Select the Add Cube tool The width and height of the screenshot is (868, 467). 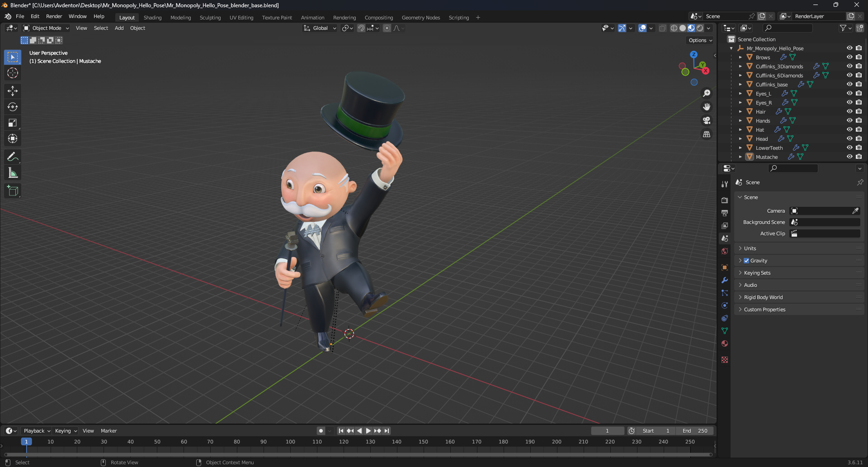point(13,191)
